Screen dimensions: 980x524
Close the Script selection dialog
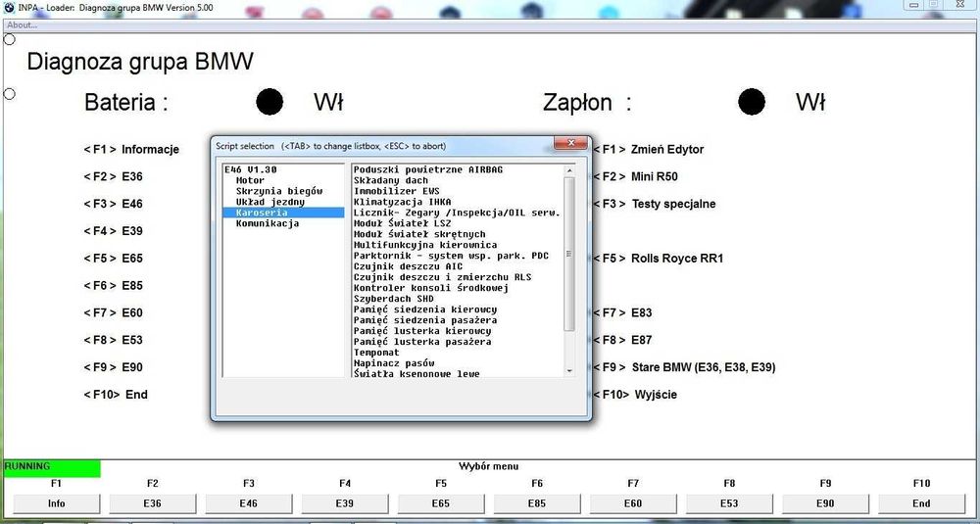tap(569, 144)
